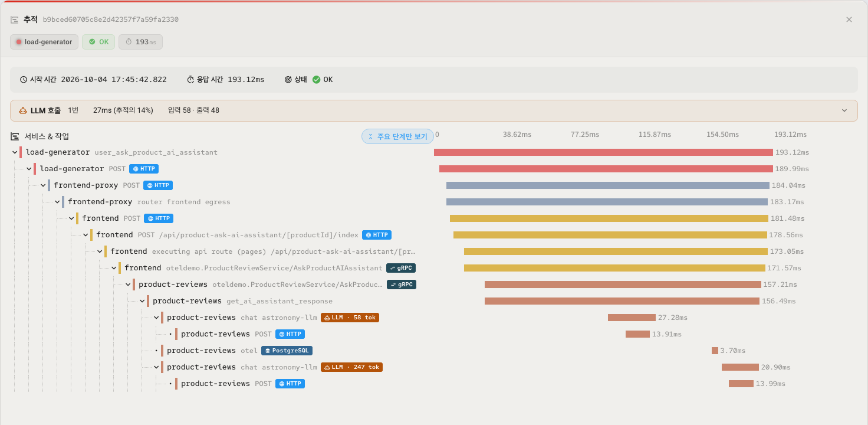Click gRPC badge on product-reviews AskProduc row
868x425 pixels.
(x=402, y=285)
